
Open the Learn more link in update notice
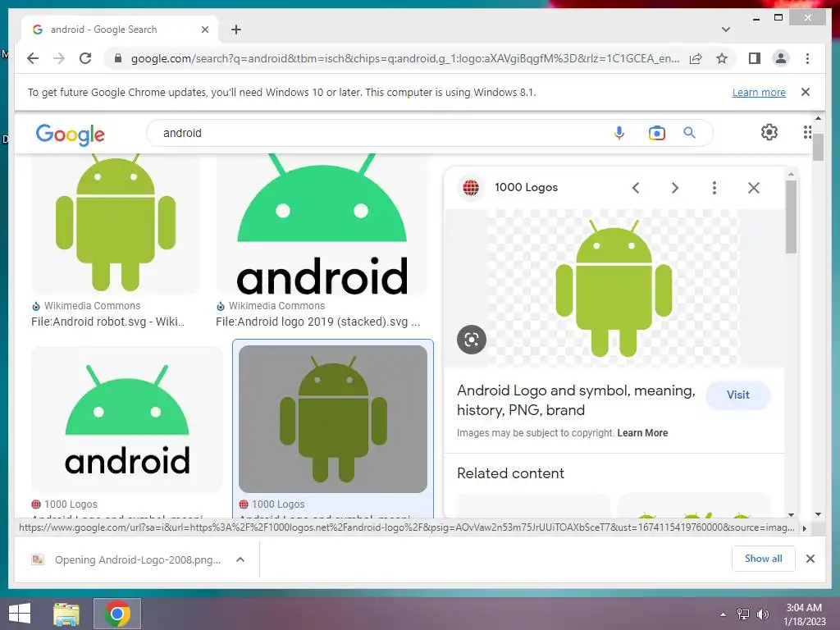click(x=759, y=92)
